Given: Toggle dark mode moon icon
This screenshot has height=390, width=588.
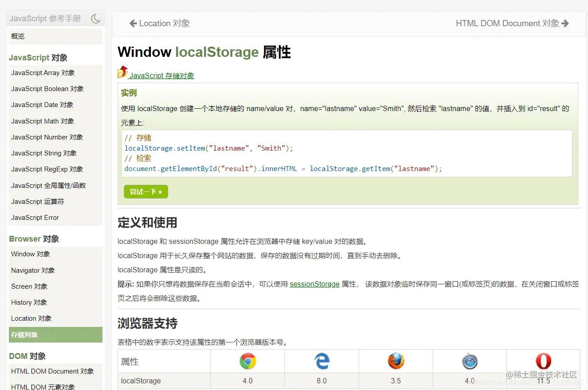Looking at the screenshot, I should tap(95, 19).
